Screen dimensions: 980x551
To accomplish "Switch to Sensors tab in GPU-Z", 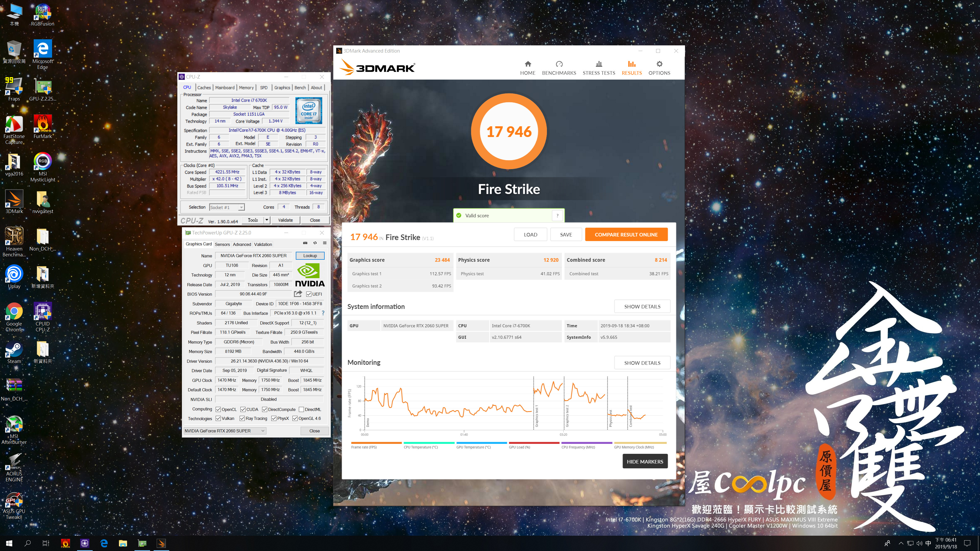I will tap(222, 244).
